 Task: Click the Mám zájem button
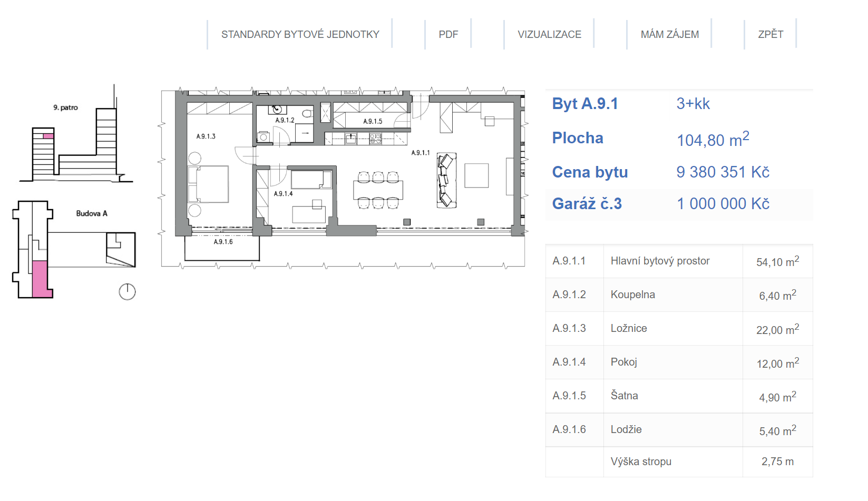click(x=669, y=34)
